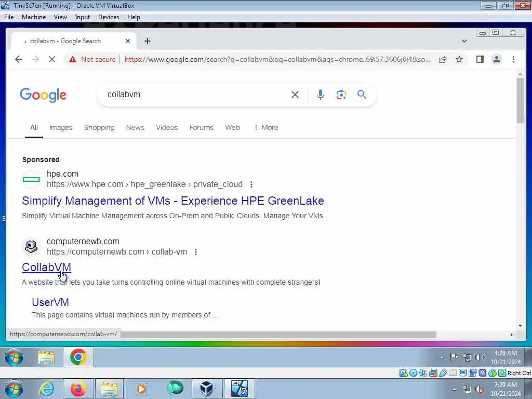
Task: Open options for the hpe.com ad
Action: coord(251,184)
